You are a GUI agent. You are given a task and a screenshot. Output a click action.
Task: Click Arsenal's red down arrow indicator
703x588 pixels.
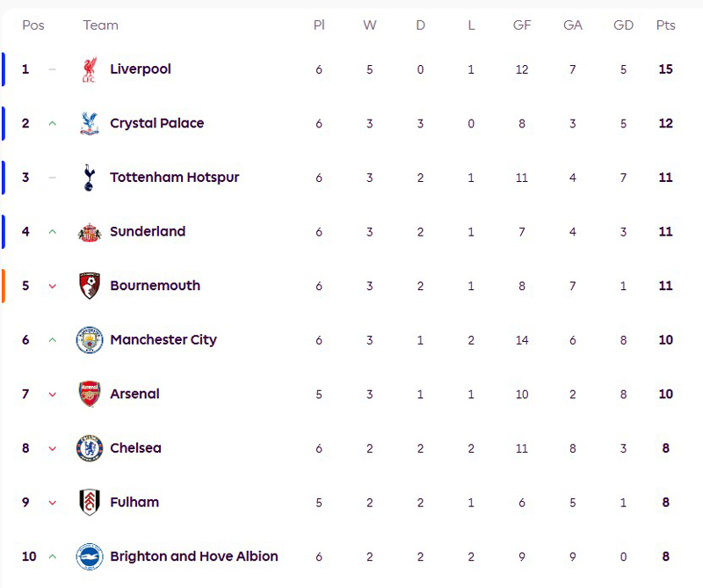pos(52,395)
